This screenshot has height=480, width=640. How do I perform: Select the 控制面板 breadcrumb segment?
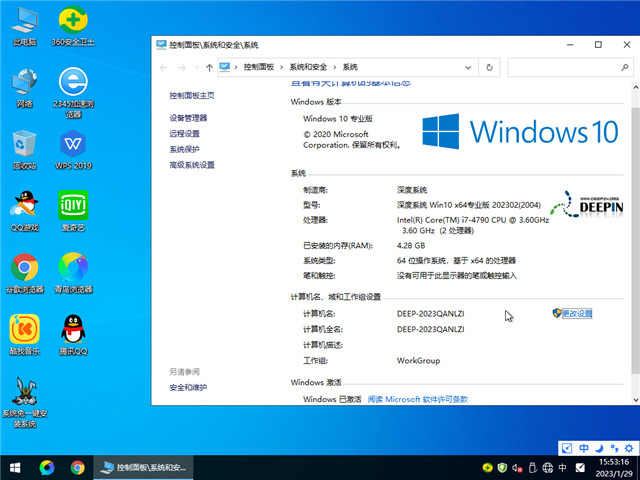coord(259,67)
